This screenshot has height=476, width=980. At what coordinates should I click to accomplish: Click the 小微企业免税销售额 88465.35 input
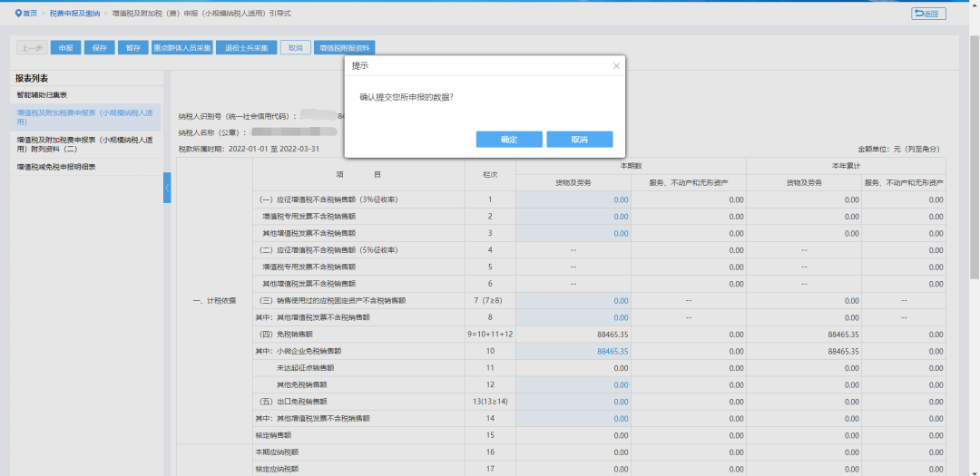573,352
